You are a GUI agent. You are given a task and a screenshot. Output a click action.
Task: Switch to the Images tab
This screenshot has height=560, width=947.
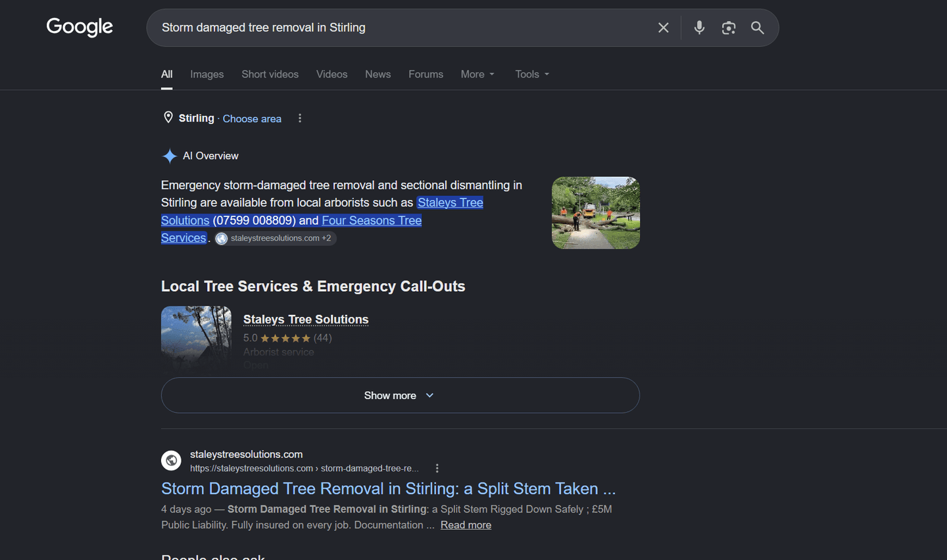[207, 74]
